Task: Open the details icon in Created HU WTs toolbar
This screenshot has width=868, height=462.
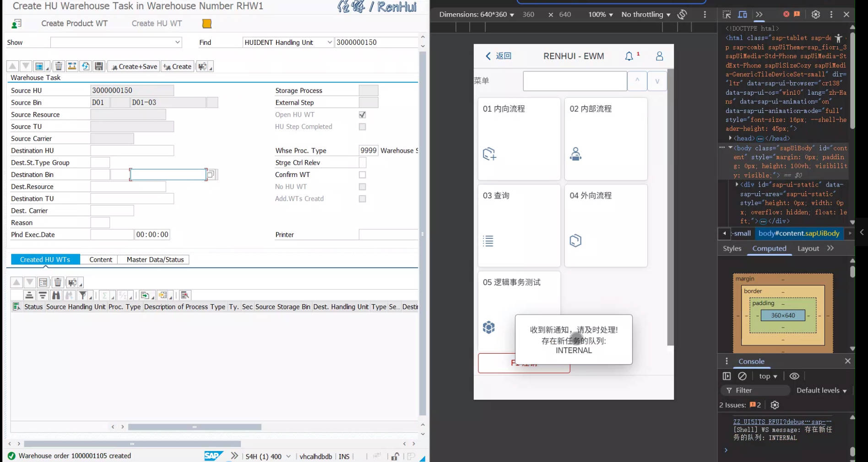Action: pyautogui.click(x=43, y=282)
